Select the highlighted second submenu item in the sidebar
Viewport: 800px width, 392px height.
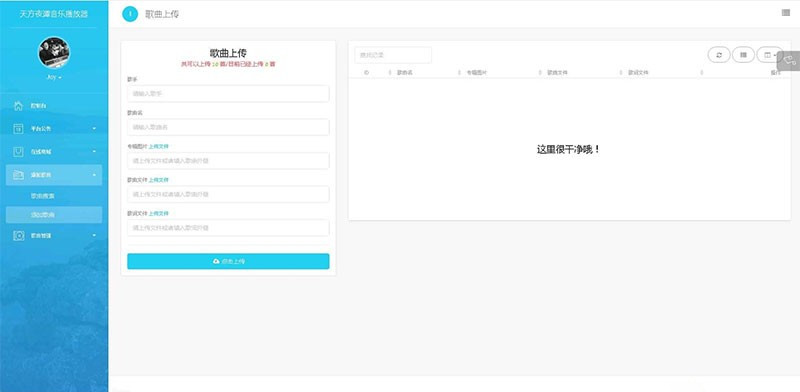click(54, 215)
